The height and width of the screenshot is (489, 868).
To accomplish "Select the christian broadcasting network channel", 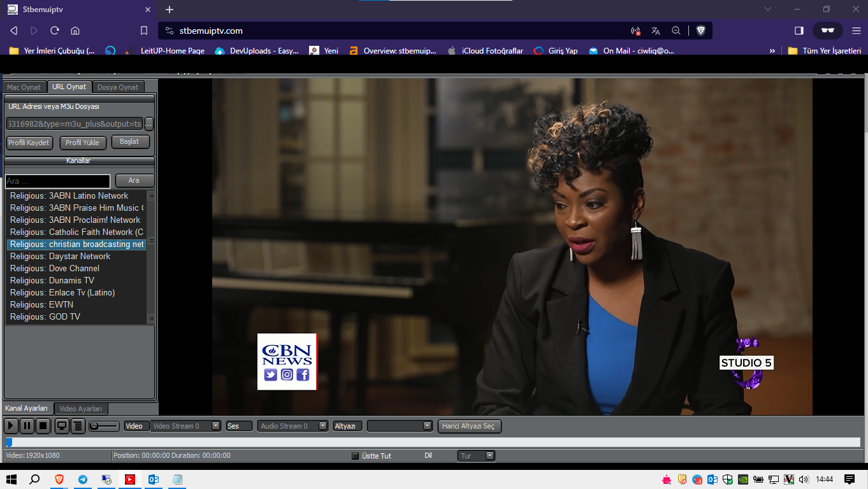I will [76, 244].
